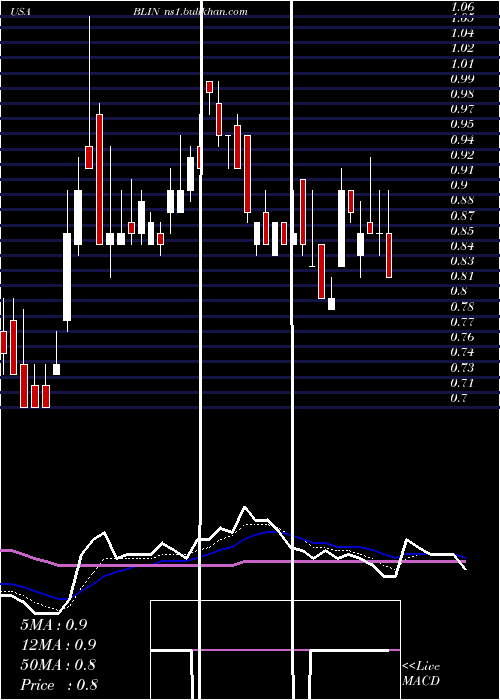
Task: Click the small red candle peaking near 0.99
Action: (x=209, y=87)
